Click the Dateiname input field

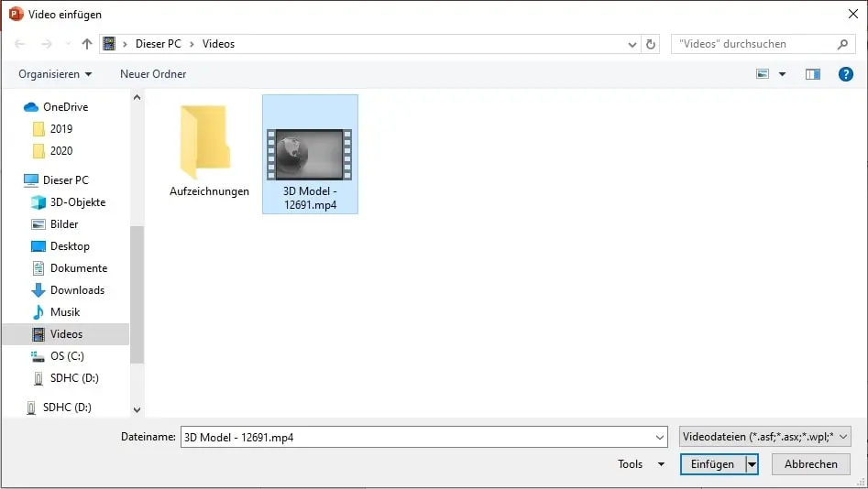(422, 438)
